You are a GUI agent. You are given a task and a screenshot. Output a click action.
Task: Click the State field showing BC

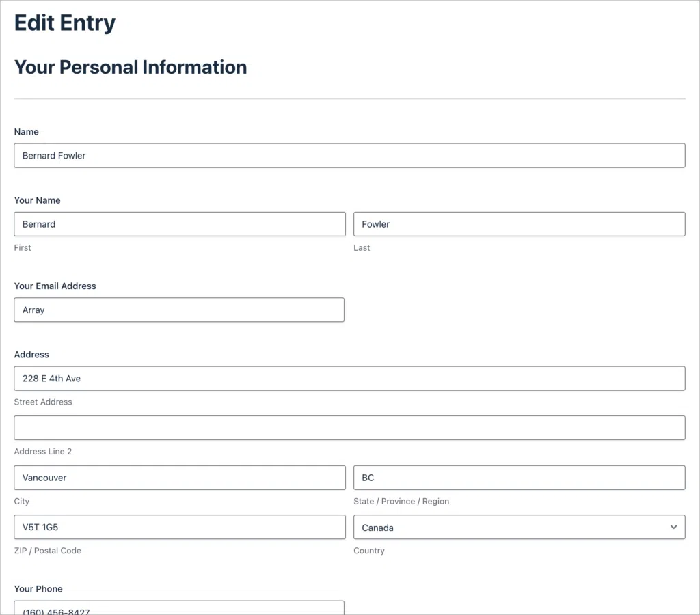tap(520, 477)
